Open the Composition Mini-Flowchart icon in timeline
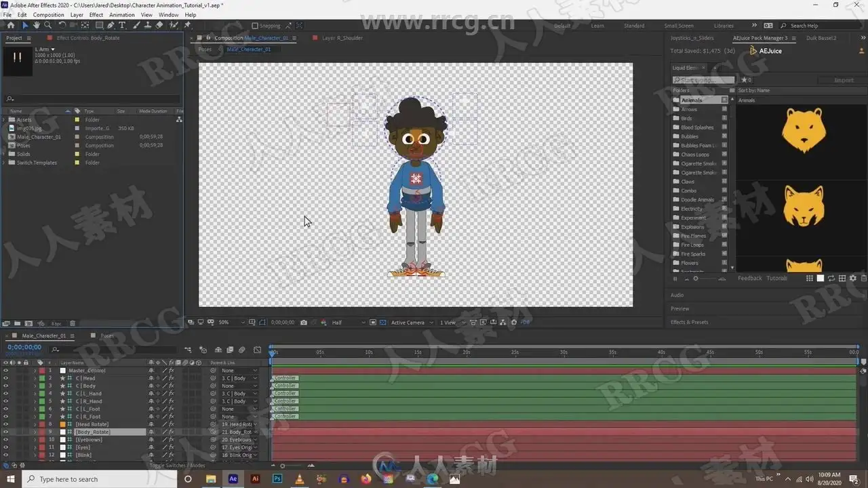The height and width of the screenshot is (488, 868). pyautogui.click(x=188, y=350)
